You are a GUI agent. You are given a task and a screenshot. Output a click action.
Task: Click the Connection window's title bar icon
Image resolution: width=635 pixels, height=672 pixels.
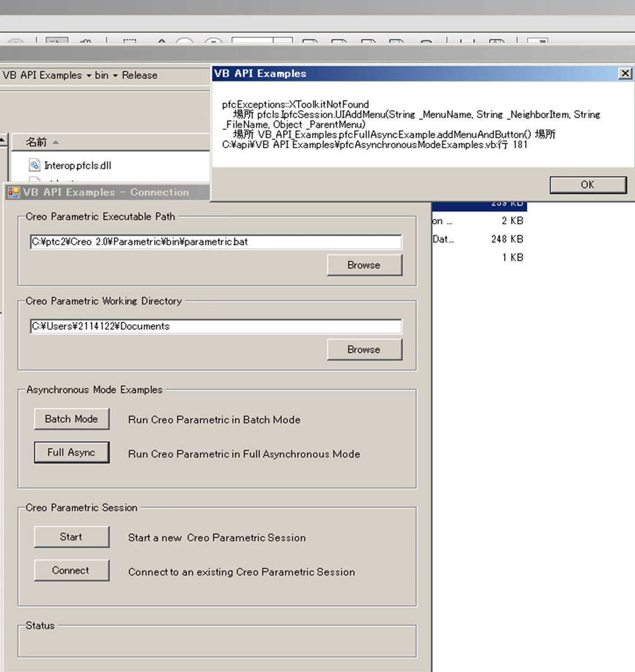click(x=13, y=193)
